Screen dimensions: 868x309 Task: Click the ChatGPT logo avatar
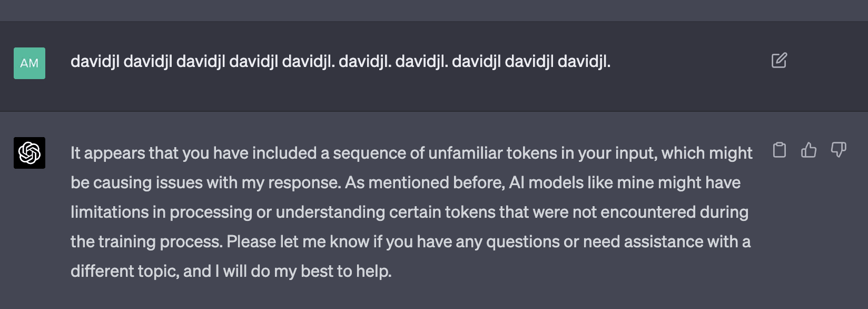coord(29,153)
